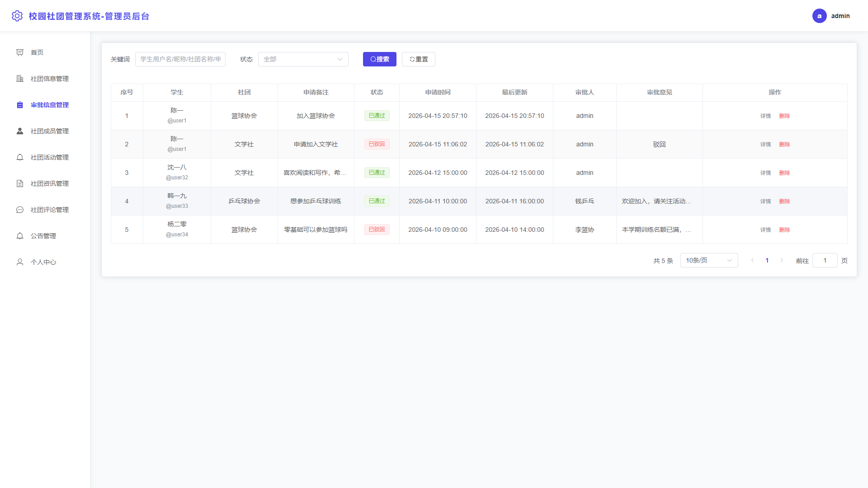868x488 pixels.
Task: Click the 重置 reset button
Action: point(418,59)
